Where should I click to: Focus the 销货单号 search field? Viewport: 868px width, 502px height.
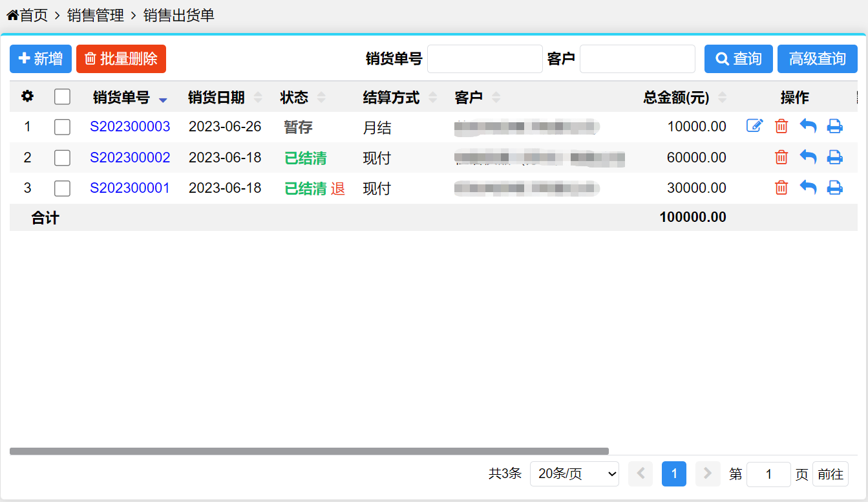pos(485,59)
